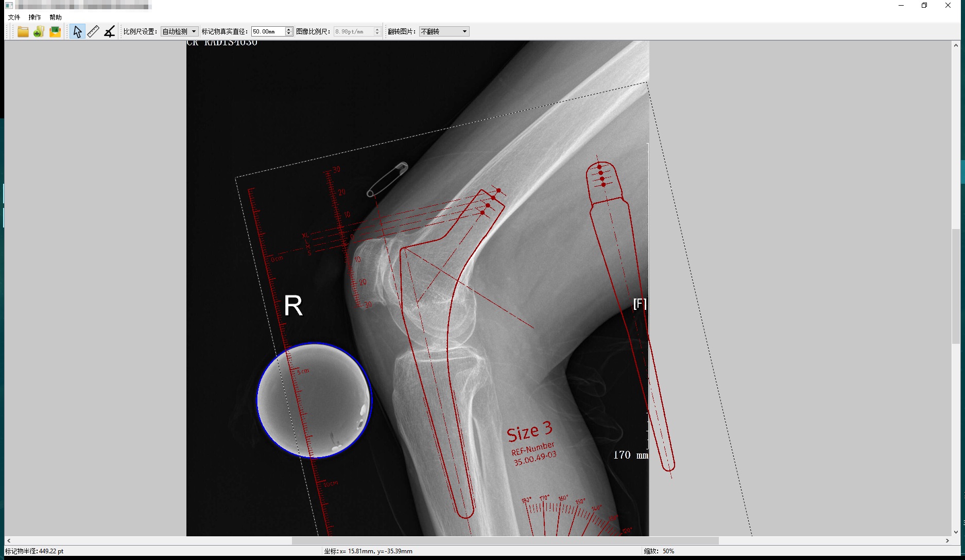Open the 文件 menu
This screenshot has height=560, width=965.
14,17
